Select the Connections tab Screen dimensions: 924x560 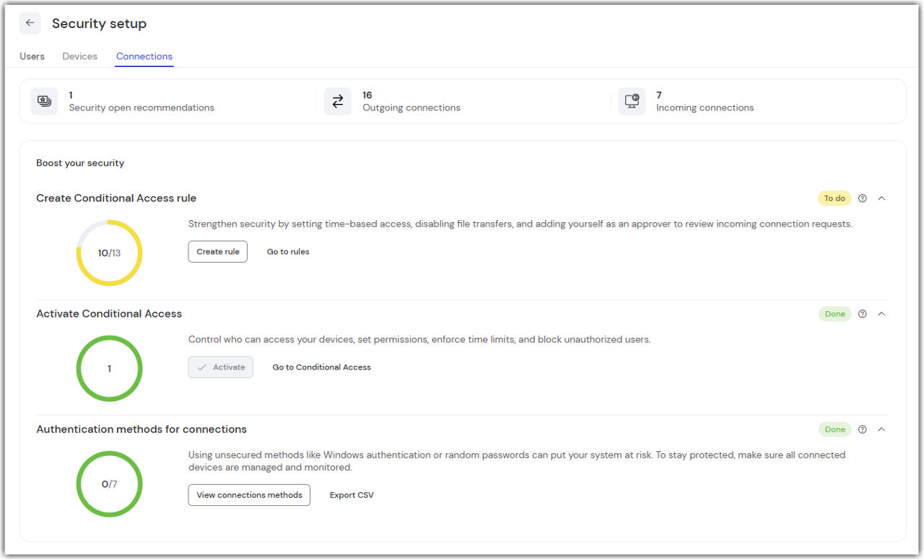tap(144, 56)
